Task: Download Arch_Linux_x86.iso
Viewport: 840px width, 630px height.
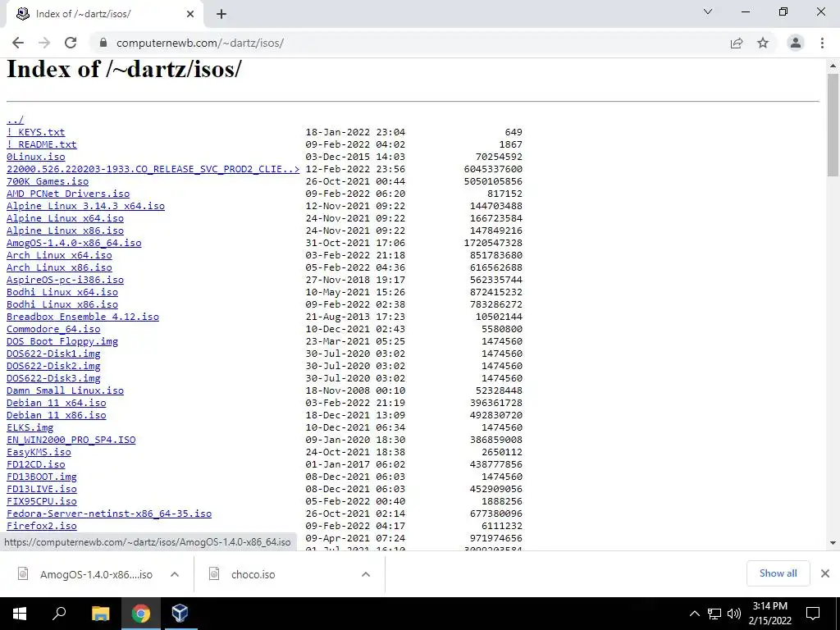Action: click(x=59, y=267)
